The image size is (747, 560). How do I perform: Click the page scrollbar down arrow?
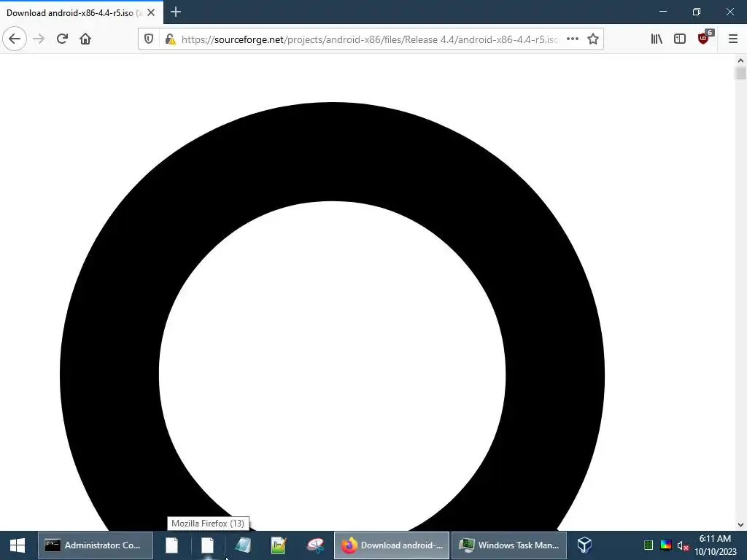(x=740, y=525)
